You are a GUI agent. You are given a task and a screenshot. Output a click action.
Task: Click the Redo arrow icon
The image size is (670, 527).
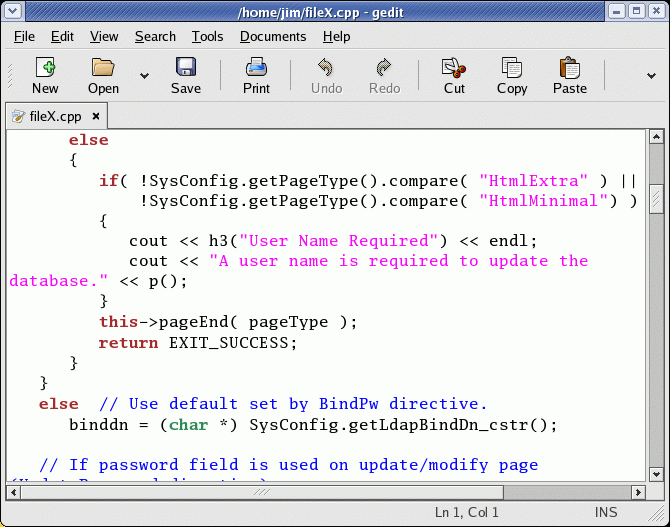[384, 68]
